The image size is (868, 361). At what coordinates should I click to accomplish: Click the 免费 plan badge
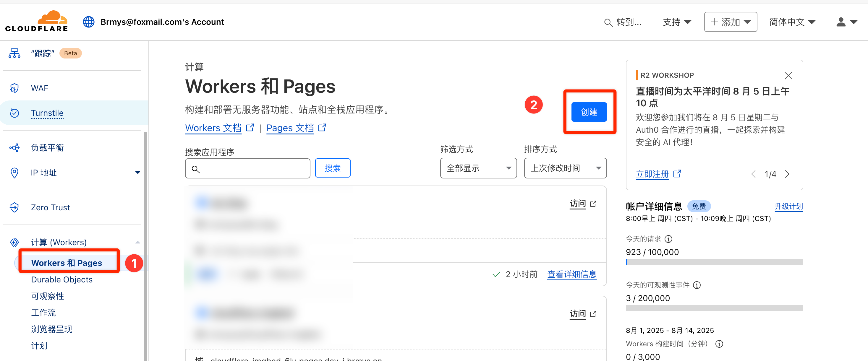click(699, 206)
